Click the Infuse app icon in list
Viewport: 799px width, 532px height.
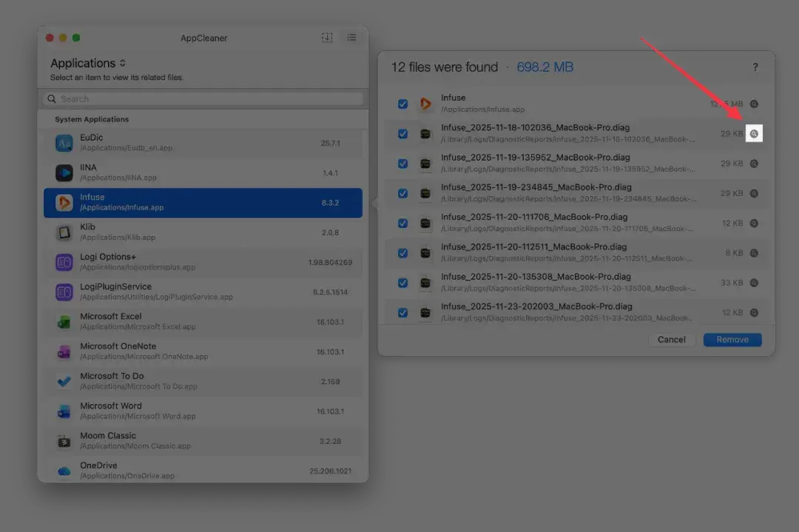pyautogui.click(x=64, y=203)
